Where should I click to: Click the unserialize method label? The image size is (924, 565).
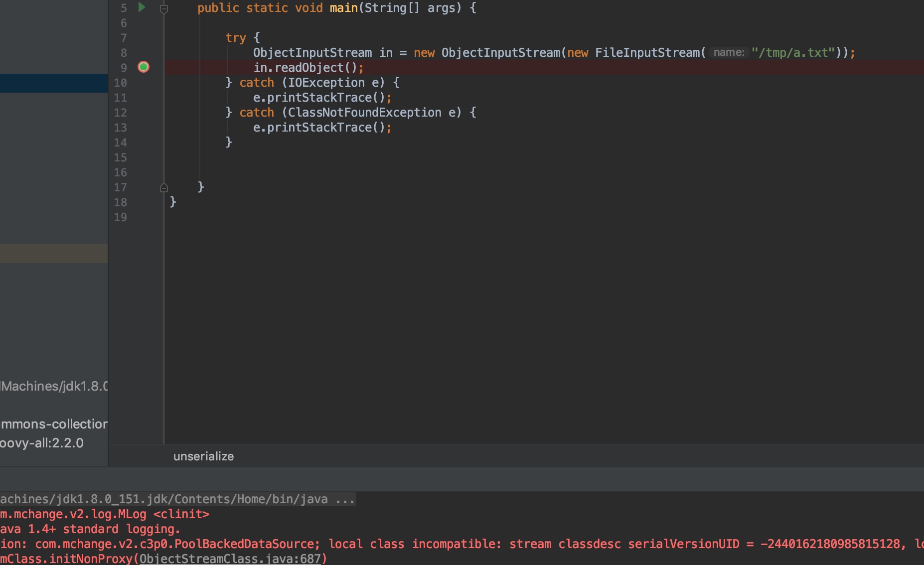click(x=203, y=456)
